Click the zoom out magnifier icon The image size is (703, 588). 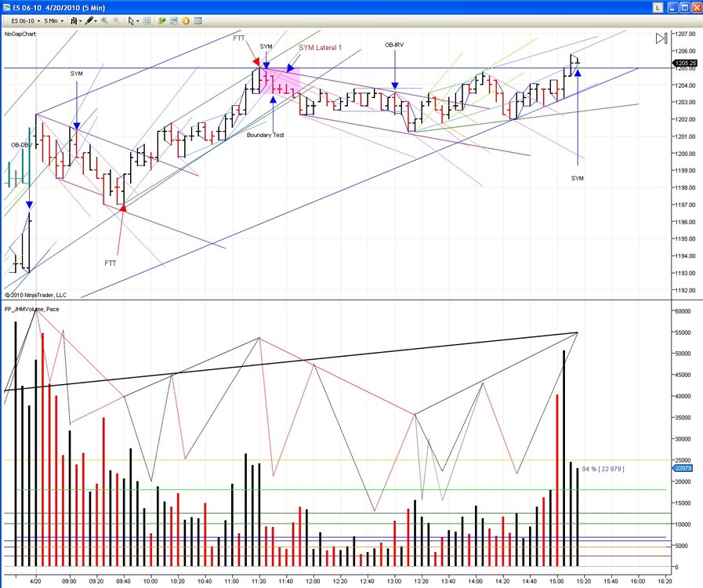click(116, 20)
